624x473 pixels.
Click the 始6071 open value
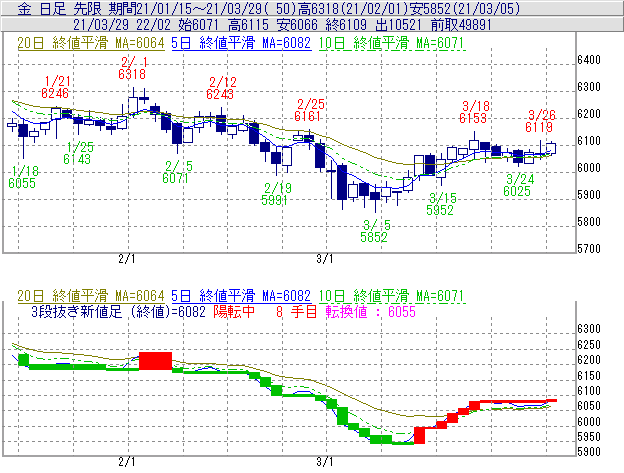click(x=199, y=25)
